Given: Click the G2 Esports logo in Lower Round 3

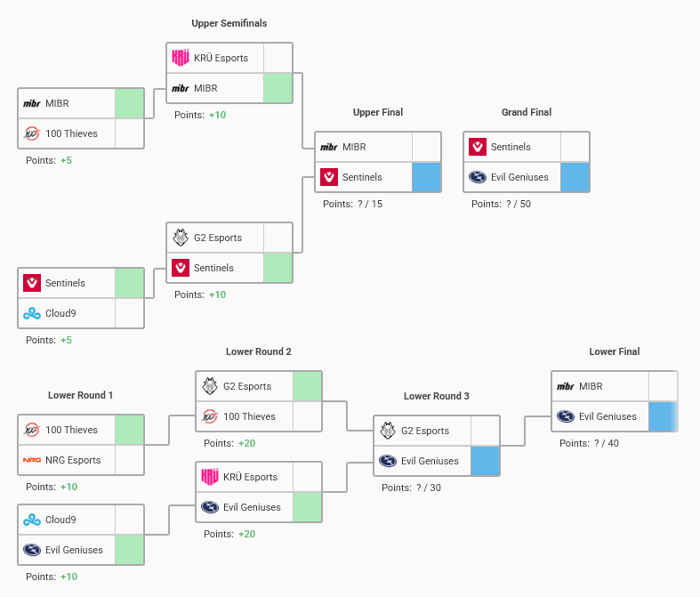Looking at the screenshot, I should (388, 432).
